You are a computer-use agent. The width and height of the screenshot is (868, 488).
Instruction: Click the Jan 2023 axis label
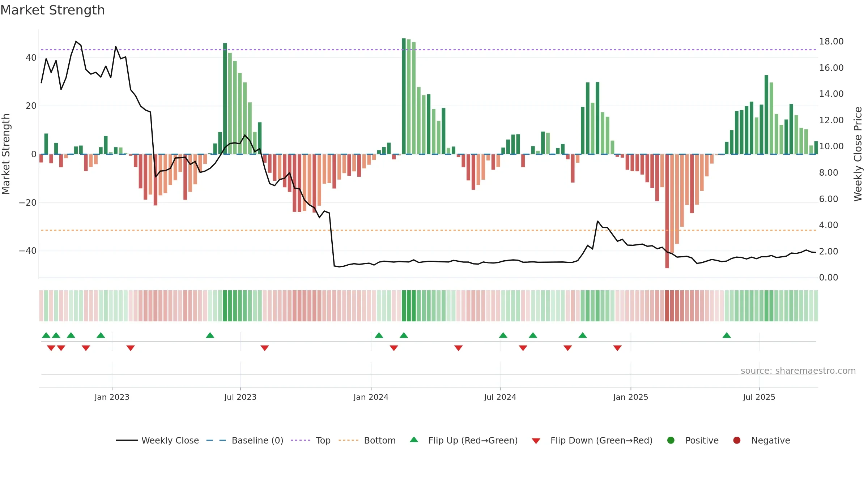(x=112, y=397)
